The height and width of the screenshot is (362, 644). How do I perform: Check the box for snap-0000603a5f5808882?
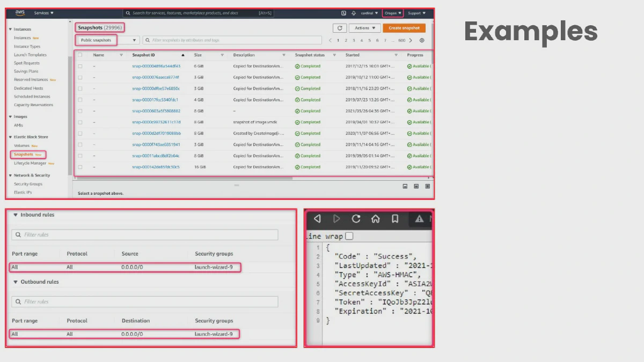click(80, 111)
